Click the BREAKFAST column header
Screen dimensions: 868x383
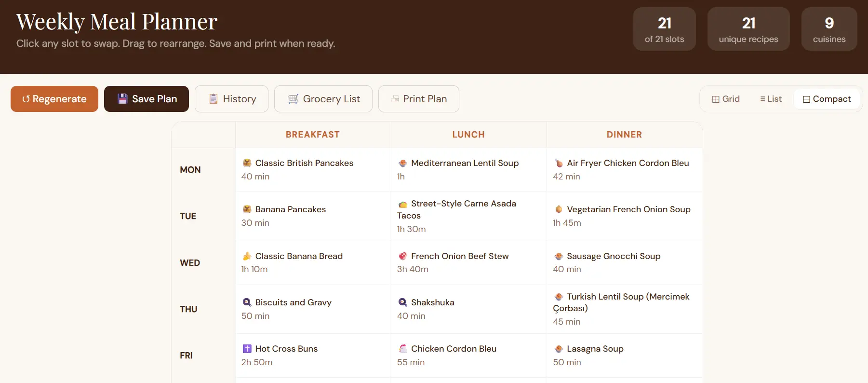point(313,135)
